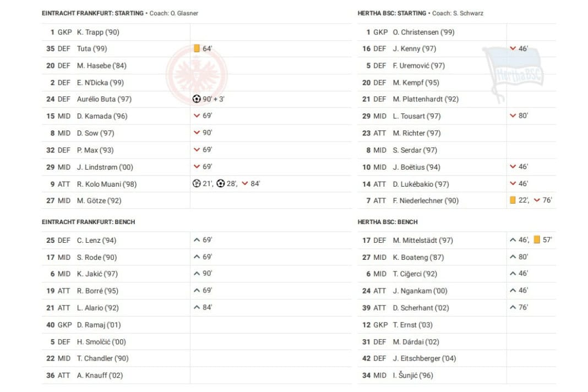
Task: Click K. Boateng's substituted-on arrow at 80'
Action: (513, 257)
